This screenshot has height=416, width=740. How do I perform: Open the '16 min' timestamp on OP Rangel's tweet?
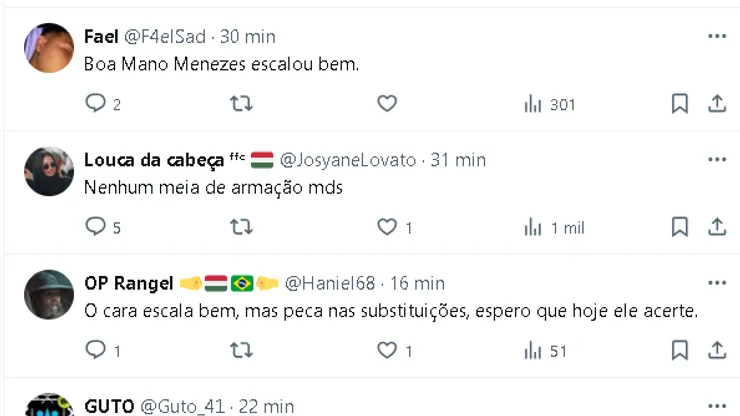click(416, 283)
